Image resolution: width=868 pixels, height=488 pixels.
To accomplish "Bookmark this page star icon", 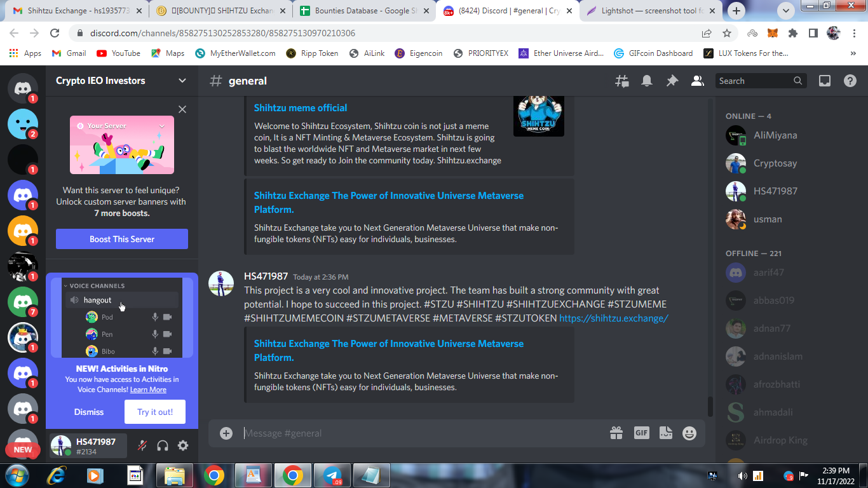I will (727, 33).
